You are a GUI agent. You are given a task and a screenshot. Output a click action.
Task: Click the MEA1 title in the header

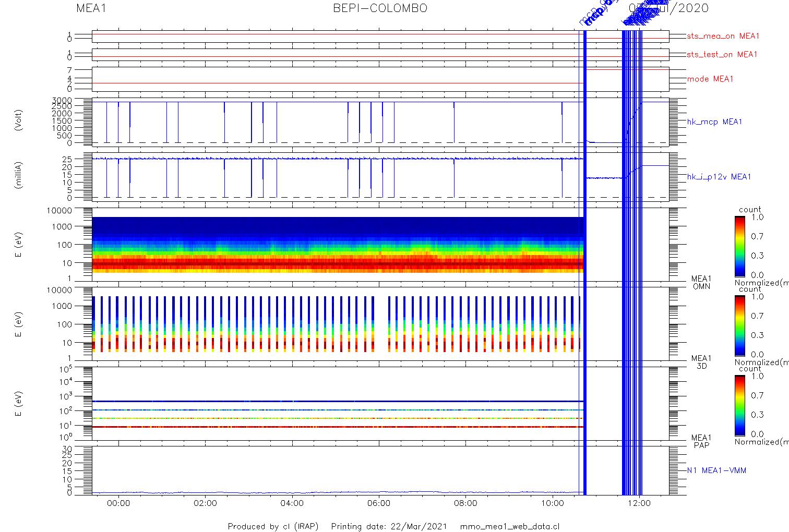91,8
